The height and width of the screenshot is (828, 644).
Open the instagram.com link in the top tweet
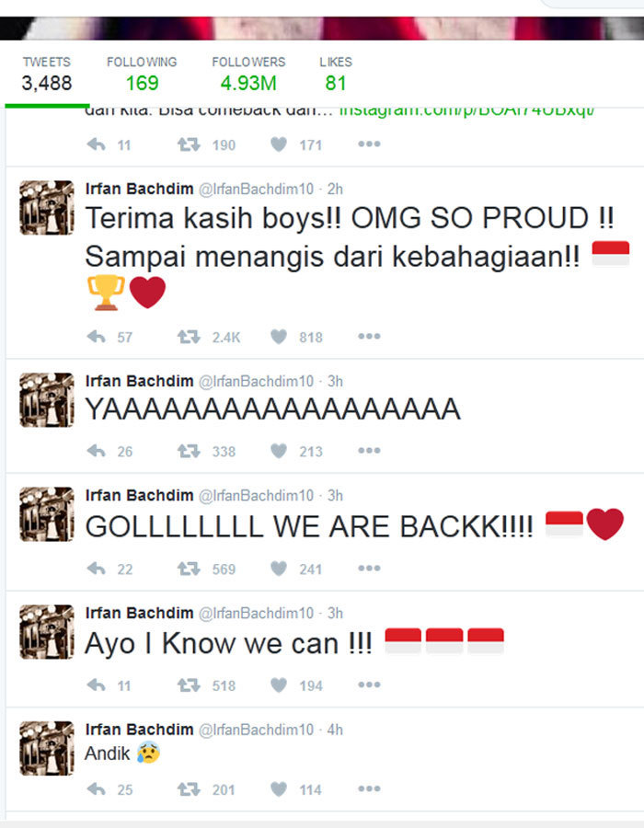tap(467, 110)
